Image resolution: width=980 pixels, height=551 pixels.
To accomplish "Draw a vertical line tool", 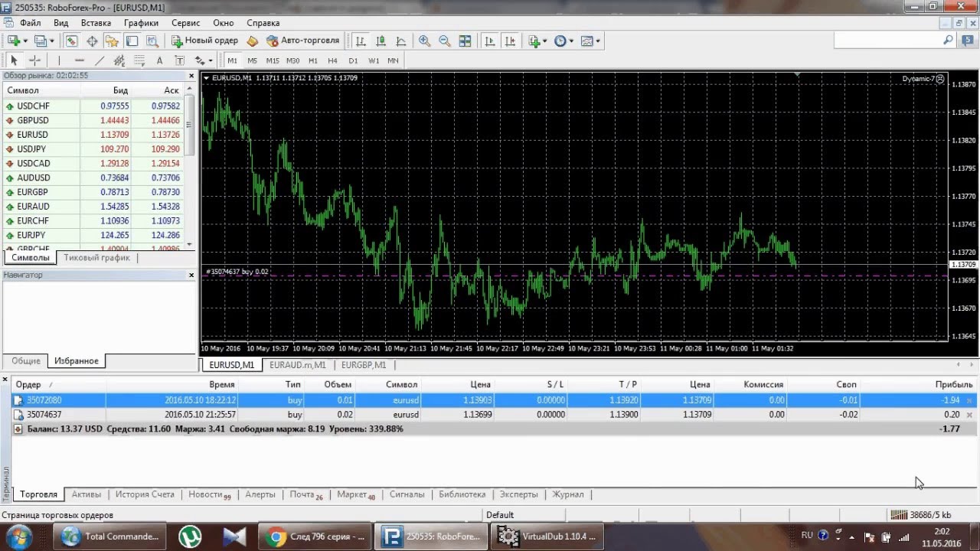I will click(x=59, y=60).
